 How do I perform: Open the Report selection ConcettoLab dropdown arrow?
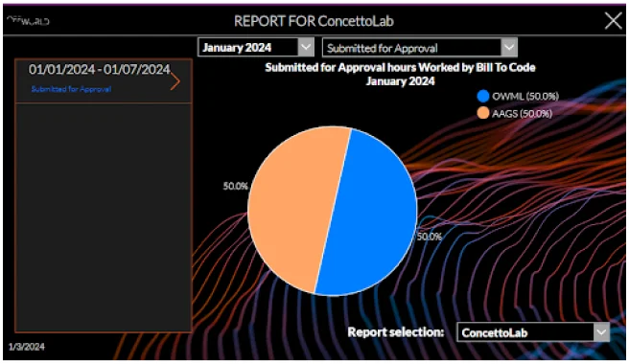click(601, 332)
